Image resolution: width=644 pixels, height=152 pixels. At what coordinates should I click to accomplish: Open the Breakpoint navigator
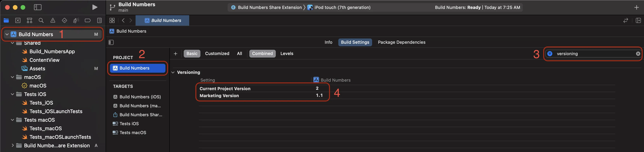88,21
